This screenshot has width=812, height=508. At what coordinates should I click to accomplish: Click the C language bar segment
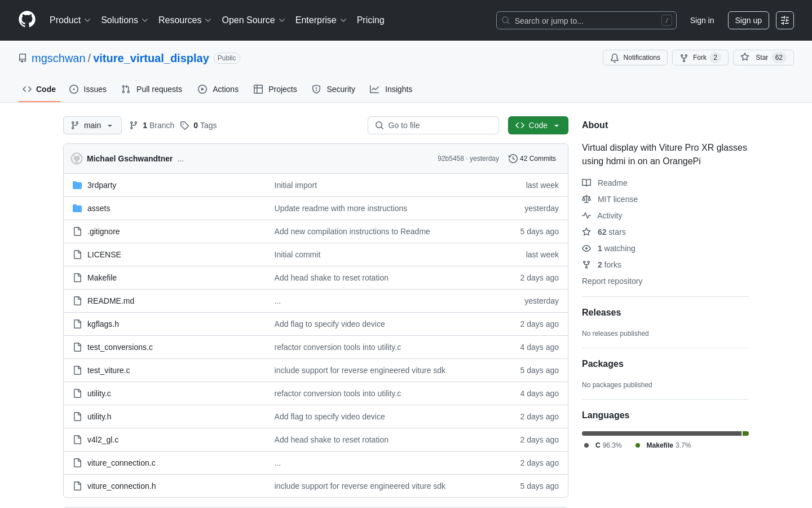(x=661, y=433)
